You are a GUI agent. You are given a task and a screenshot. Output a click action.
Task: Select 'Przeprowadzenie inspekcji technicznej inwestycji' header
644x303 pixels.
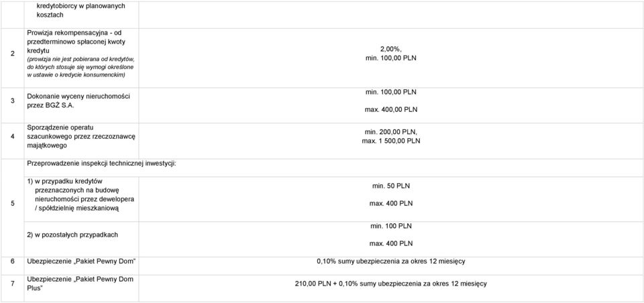point(101,164)
